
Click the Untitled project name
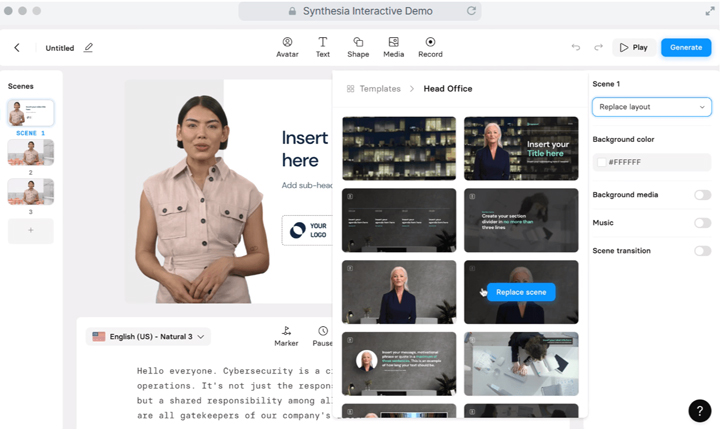pyautogui.click(x=60, y=48)
